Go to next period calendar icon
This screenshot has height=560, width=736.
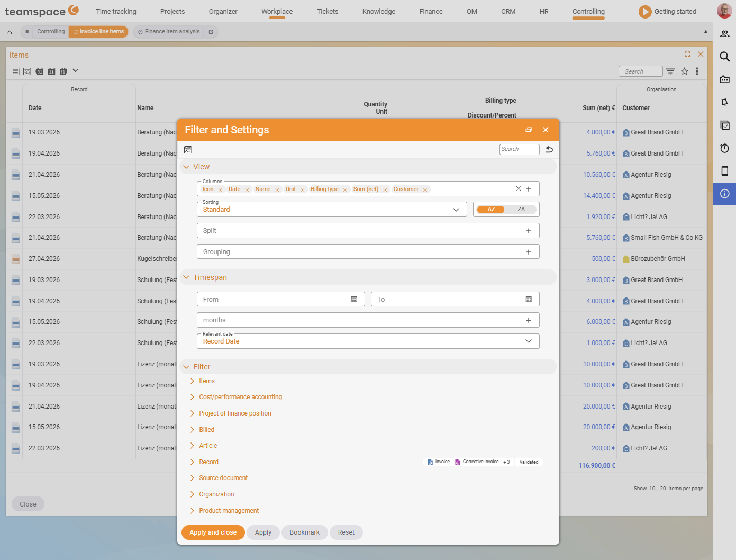63,71
